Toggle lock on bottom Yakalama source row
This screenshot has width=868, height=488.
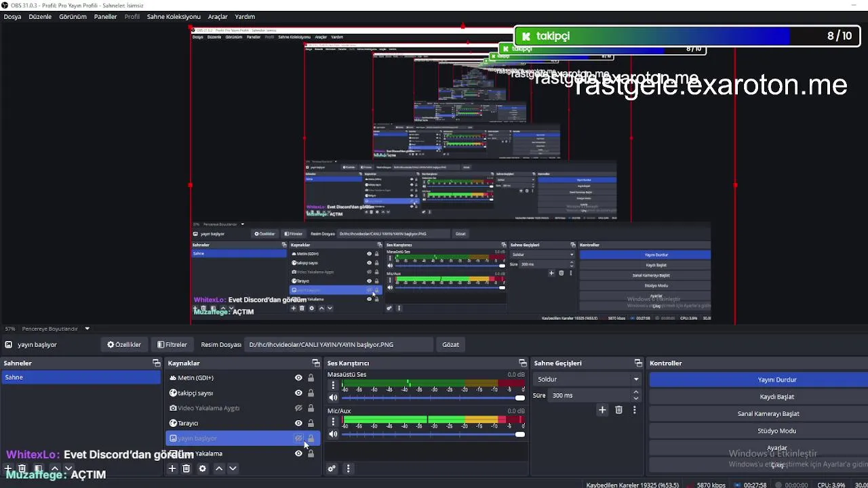pos(311,453)
